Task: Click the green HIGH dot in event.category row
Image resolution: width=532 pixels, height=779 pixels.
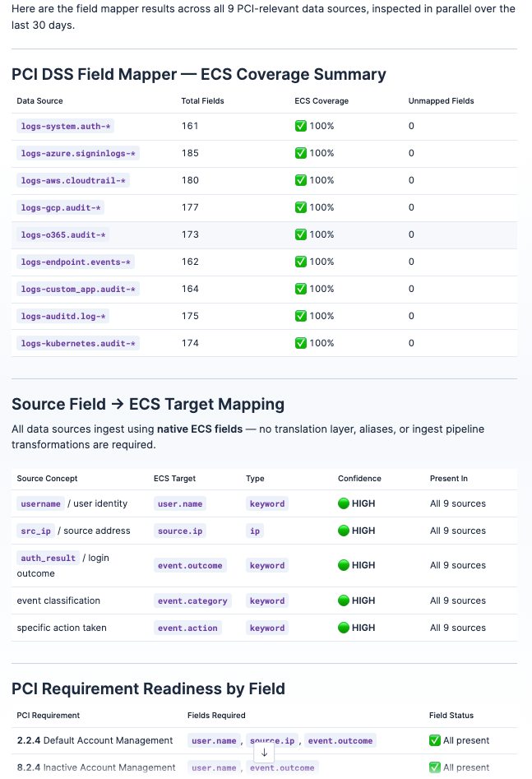Action: 343,600
